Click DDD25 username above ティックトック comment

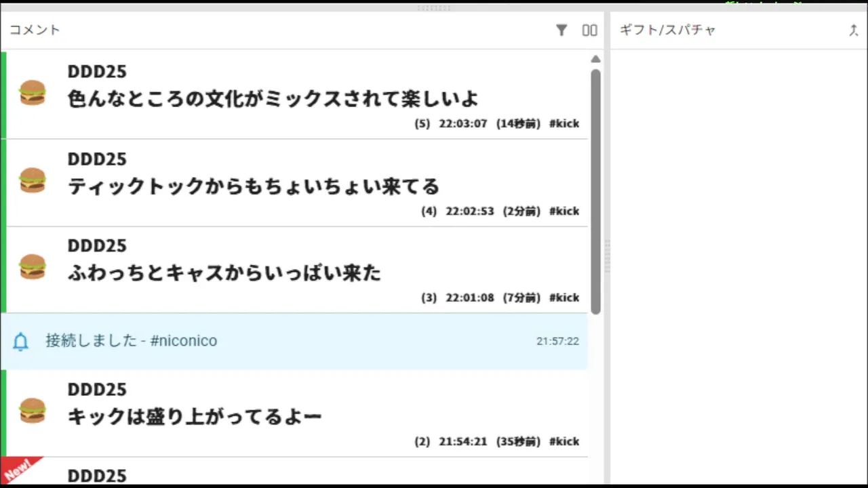tap(97, 159)
